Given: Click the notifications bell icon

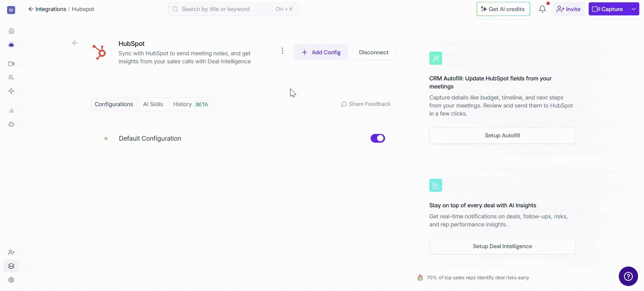Looking at the screenshot, I should (x=542, y=9).
